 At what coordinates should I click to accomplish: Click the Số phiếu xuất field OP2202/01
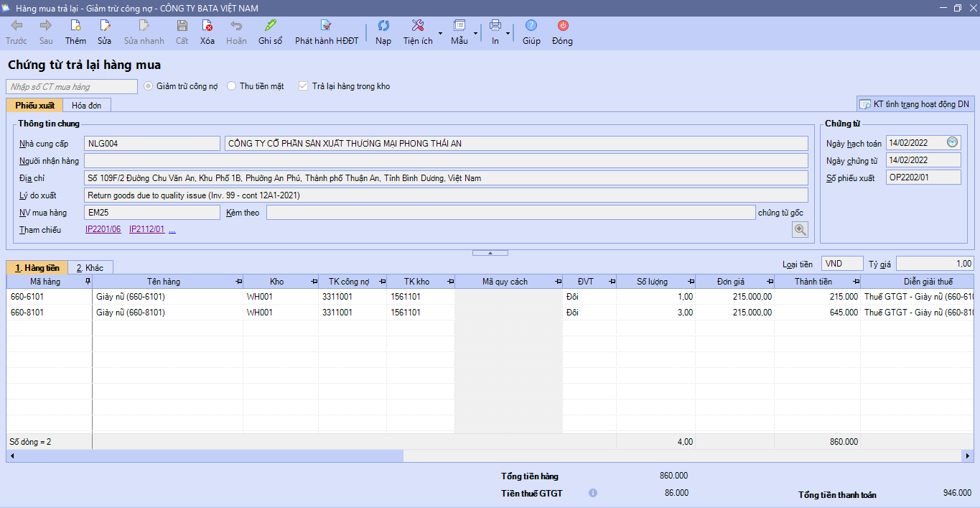coord(923,177)
